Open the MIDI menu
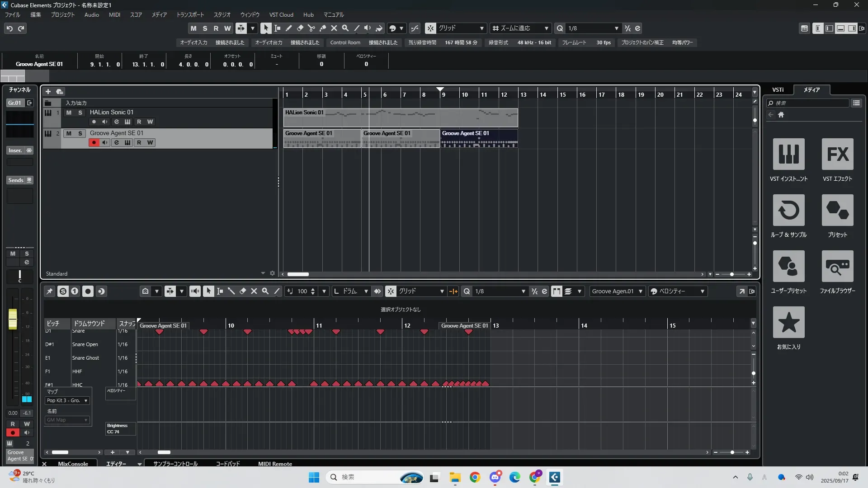 pos(114,14)
